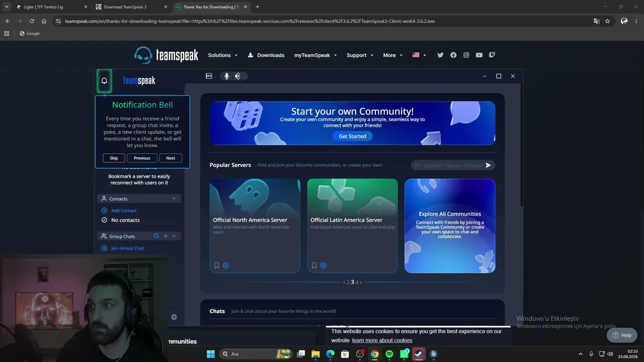Image resolution: width=644 pixels, height=362 pixels.
Task: Open the Explore All Communities card
Action: pyautogui.click(x=450, y=226)
